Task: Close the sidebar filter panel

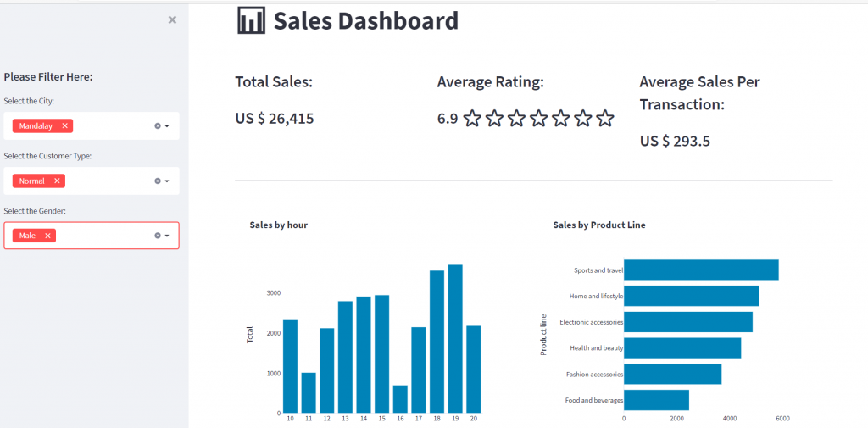Action: click(x=172, y=20)
